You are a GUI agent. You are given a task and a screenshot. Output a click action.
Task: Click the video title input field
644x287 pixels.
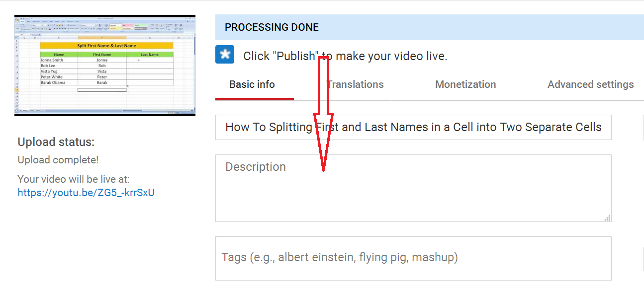(x=413, y=128)
